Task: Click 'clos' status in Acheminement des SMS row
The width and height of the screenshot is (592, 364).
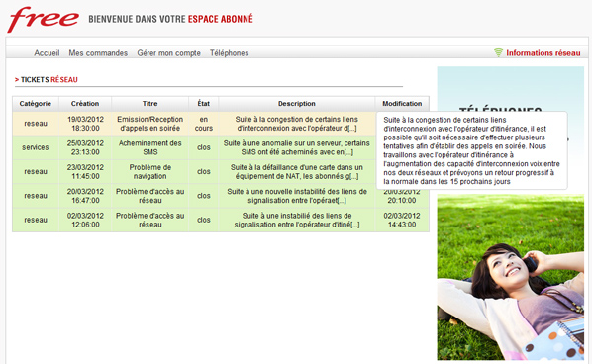Action: tap(204, 147)
